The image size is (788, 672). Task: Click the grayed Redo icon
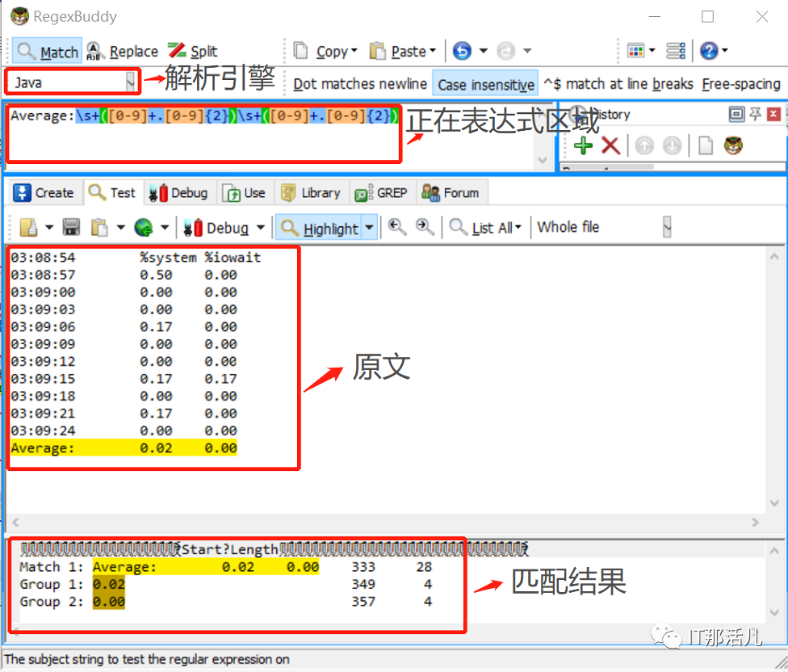click(x=506, y=51)
